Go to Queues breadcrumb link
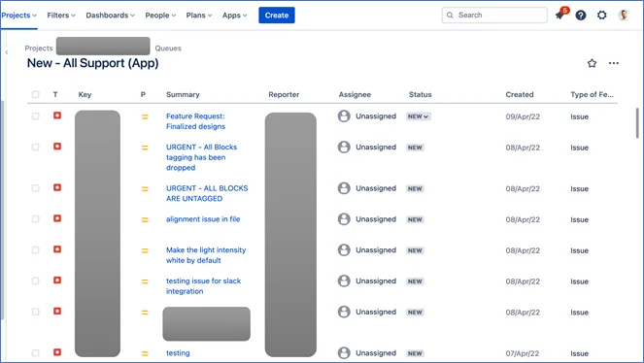The image size is (644, 363). [168, 48]
